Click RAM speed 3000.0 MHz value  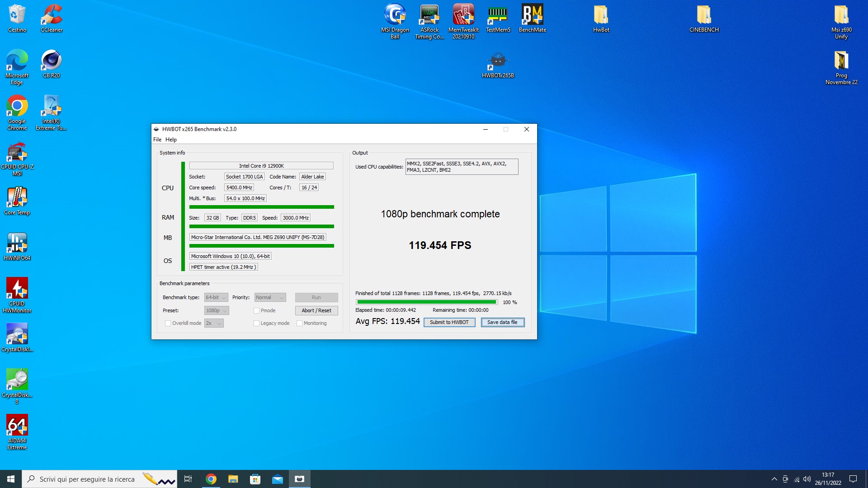296,218
